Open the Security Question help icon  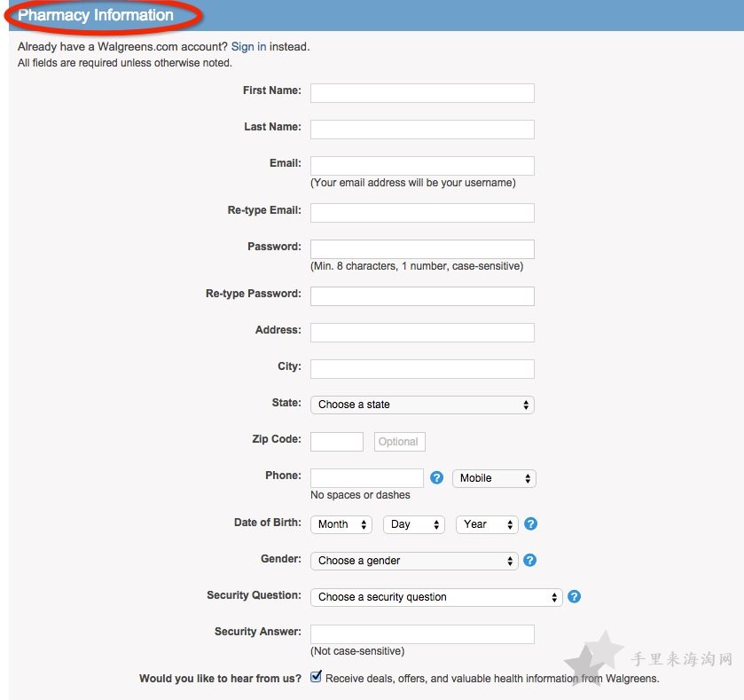click(x=574, y=596)
